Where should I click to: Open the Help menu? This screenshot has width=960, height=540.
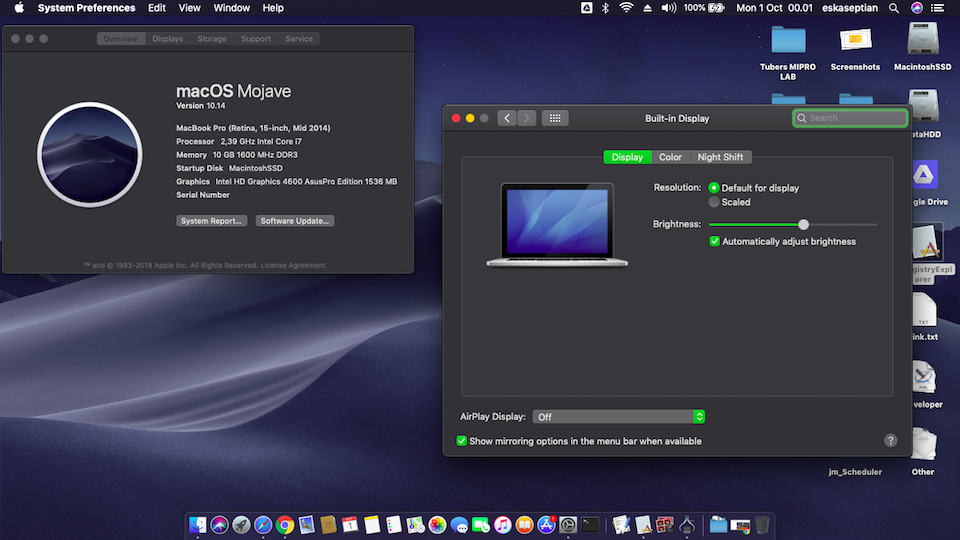click(273, 8)
